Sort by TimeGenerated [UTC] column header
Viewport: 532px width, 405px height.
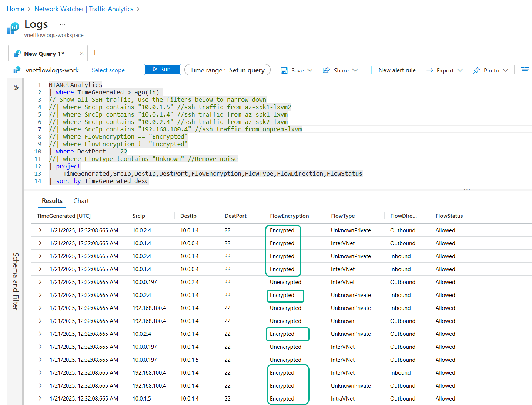[64, 216]
